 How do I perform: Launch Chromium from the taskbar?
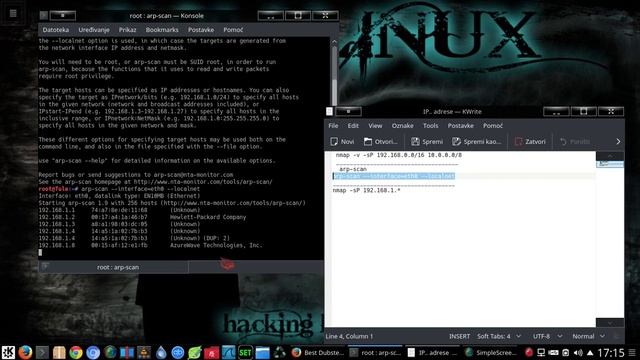[93, 352]
